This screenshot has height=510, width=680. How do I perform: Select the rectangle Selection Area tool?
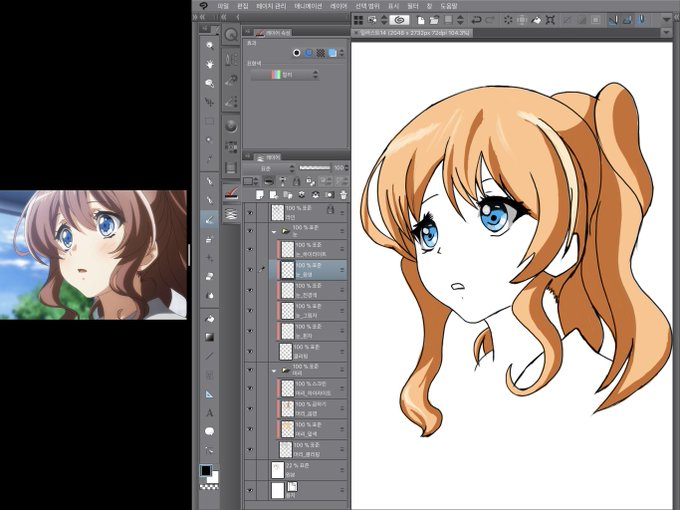tap(210, 121)
